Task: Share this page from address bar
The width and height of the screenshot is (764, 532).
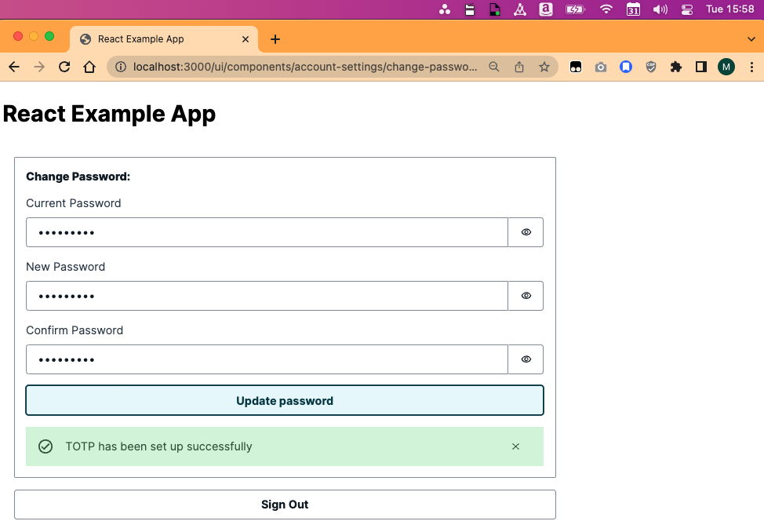Action: click(x=519, y=67)
